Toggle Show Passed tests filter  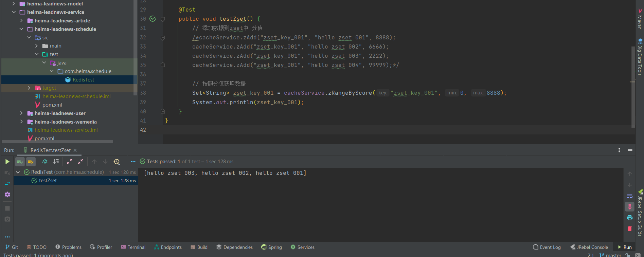point(20,162)
